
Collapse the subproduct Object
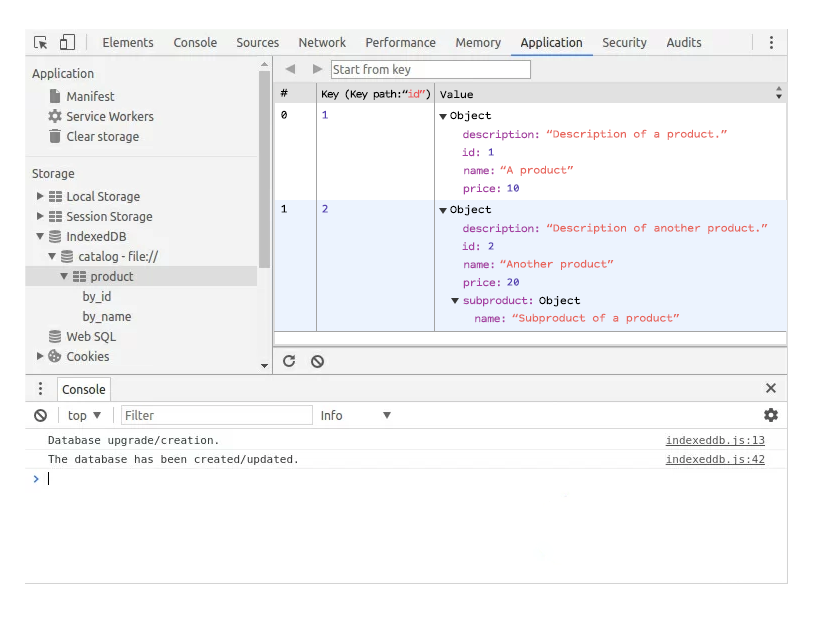click(455, 301)
